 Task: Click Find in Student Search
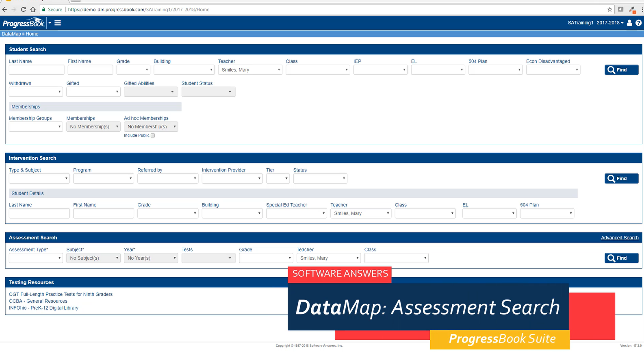621,70
